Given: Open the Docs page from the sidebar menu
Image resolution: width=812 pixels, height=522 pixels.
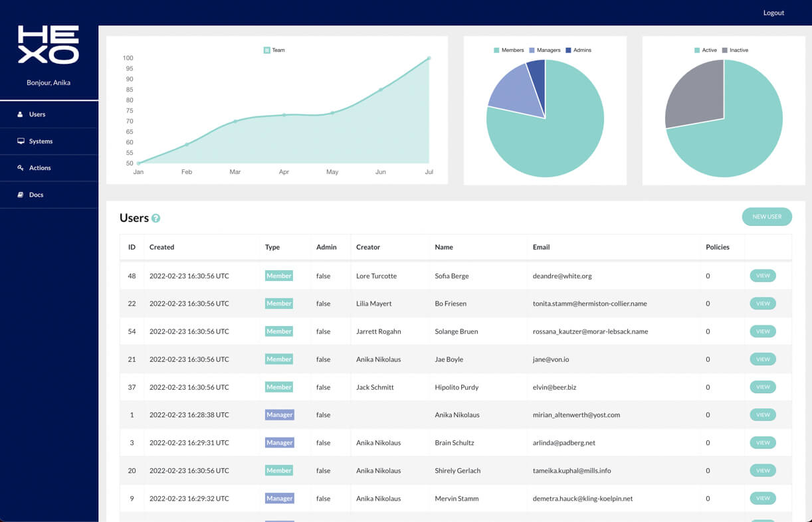Looking at the screenshot, I should [x=35, y=194].
